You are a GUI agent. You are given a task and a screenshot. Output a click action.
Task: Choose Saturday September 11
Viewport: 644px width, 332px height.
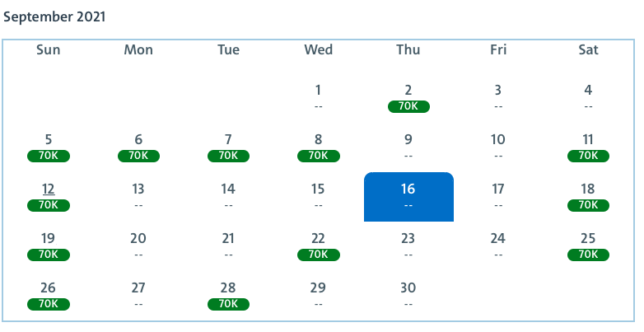pos(588,147)
